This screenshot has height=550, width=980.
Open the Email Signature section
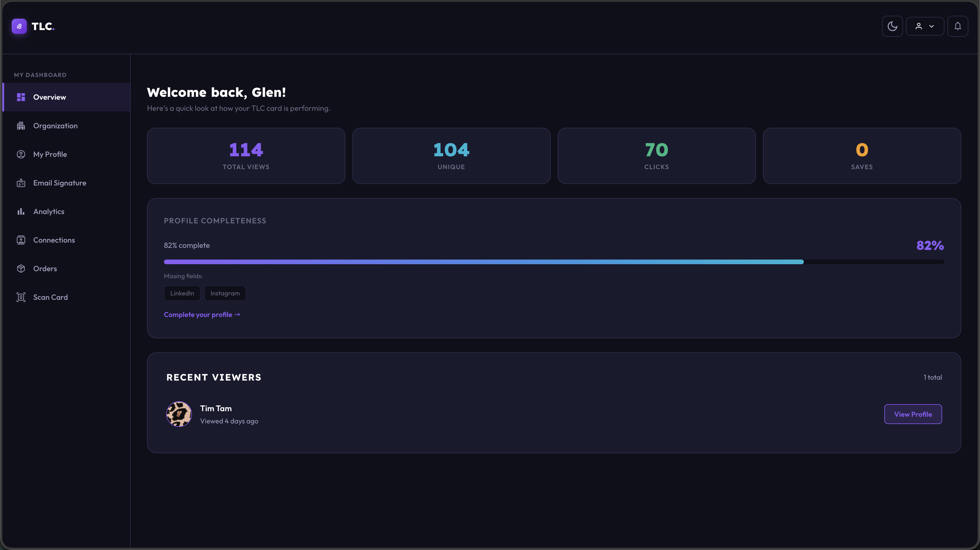66,183
